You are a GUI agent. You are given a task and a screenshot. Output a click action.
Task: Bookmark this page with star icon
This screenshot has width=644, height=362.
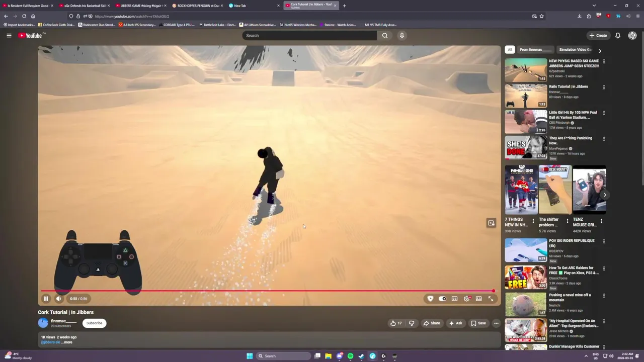tap(541, 16)
